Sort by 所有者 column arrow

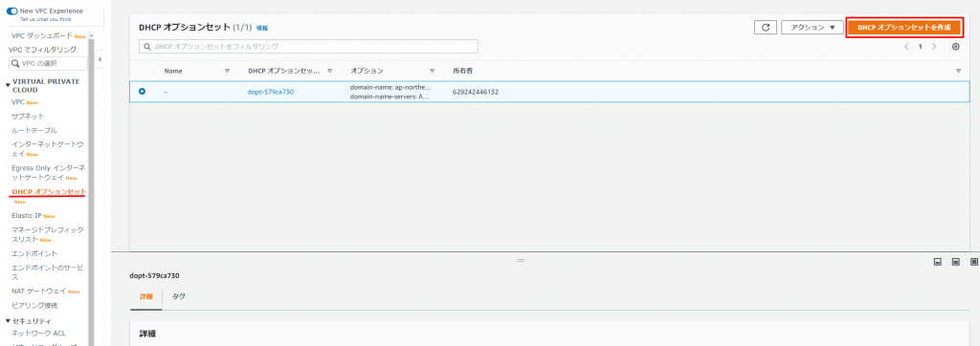(959, 71)
